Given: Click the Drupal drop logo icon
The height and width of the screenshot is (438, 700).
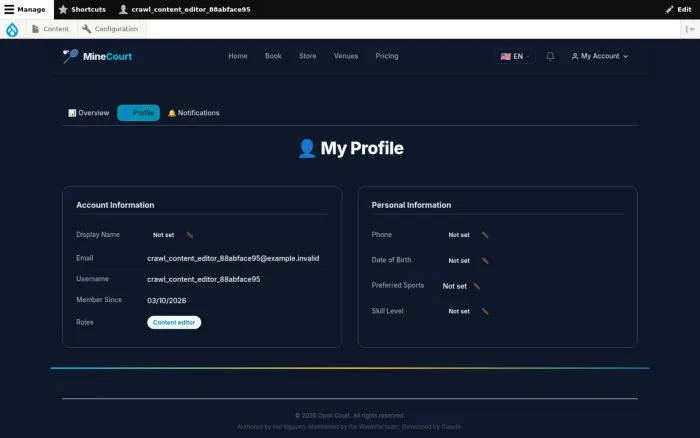Looking at the screenshot, I should point(12,29).
